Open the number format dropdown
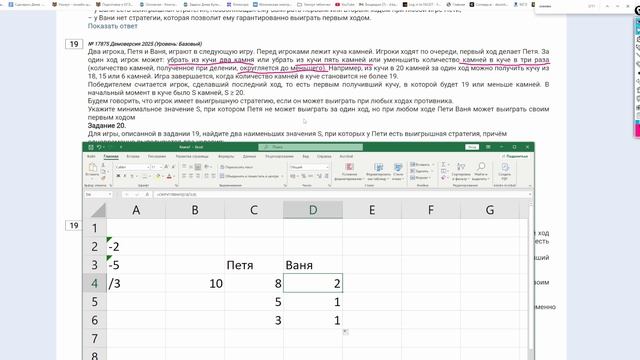640x360 pixels. pyautogui.click(x=327, y=167)
